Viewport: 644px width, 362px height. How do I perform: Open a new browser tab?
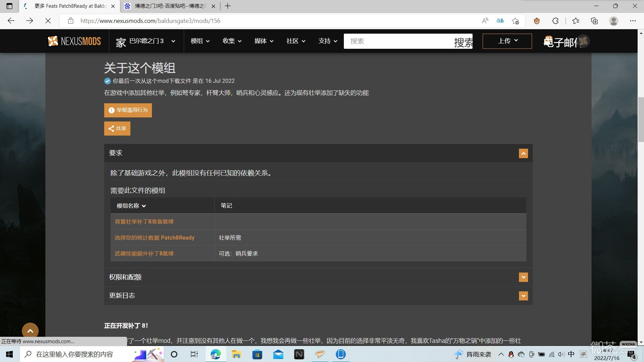tap(228, 6)
